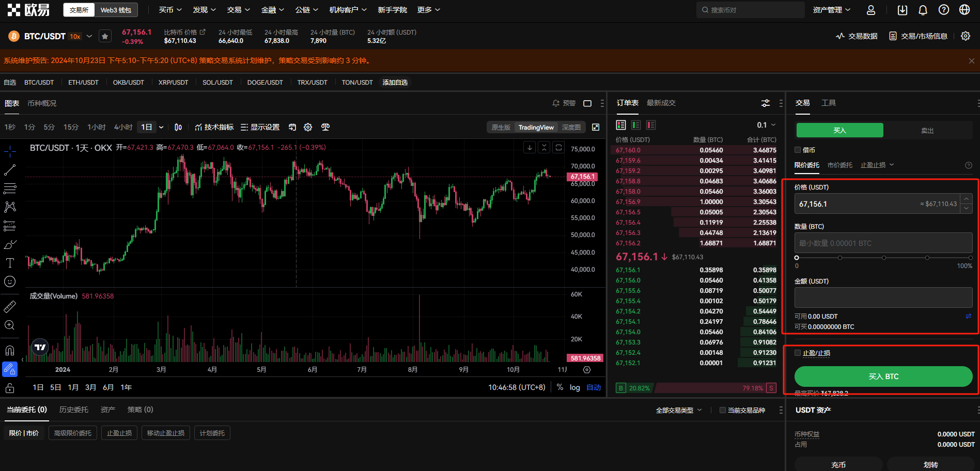Select the Fibonacci retracement tool
The height and width of the screenshot is (471, 980).
[x=10, y=189]
